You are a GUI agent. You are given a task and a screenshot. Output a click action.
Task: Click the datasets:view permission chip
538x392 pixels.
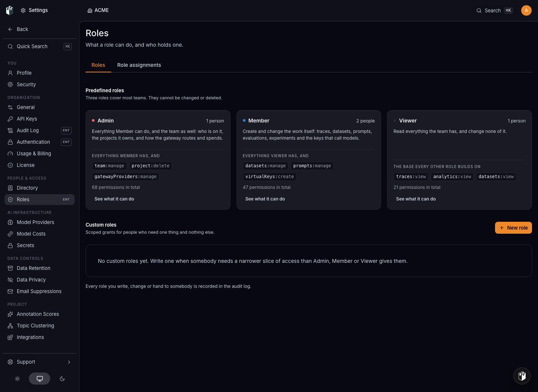pyautogui.click(x=496, y=177)
